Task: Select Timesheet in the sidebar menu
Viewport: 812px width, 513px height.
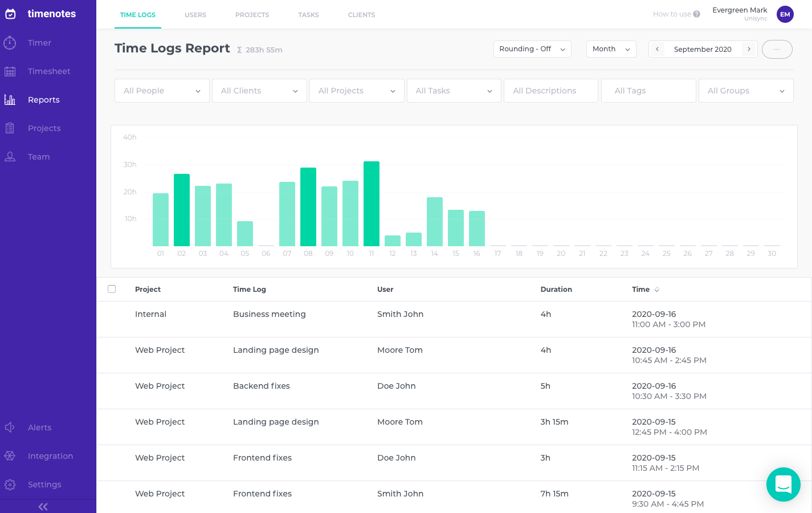Action: [48, 71]
